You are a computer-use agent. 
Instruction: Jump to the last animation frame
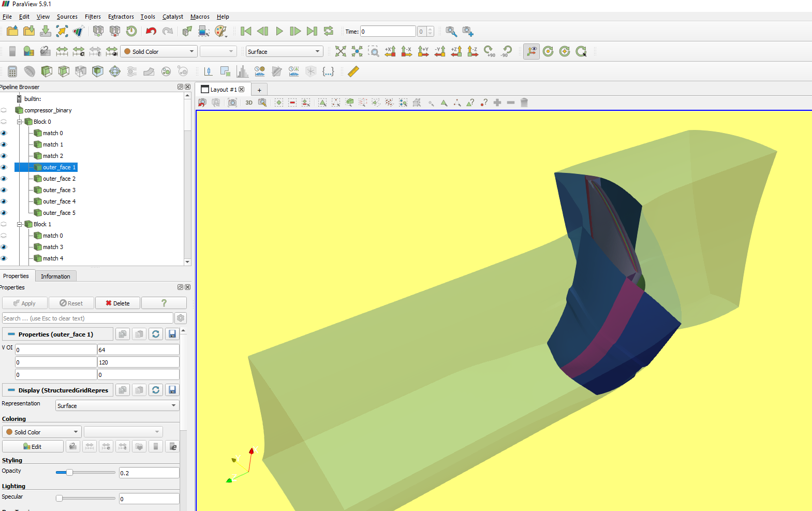(x=312, y=31)
